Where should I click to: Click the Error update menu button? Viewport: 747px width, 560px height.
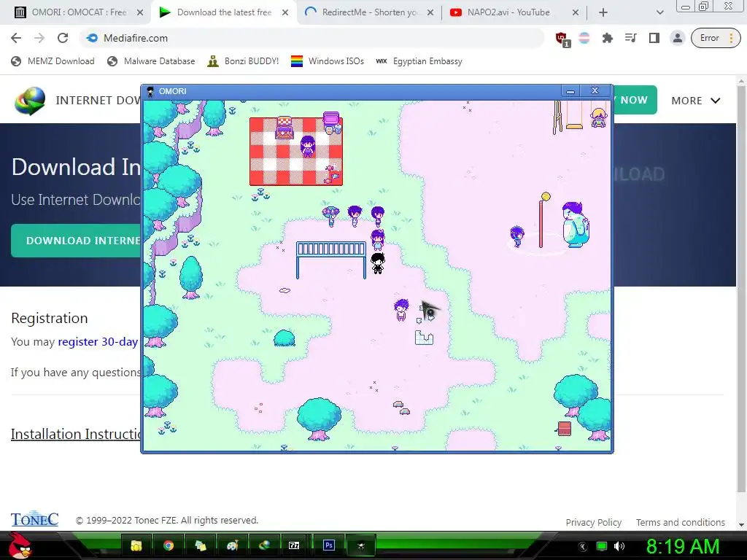coord(716,38)
